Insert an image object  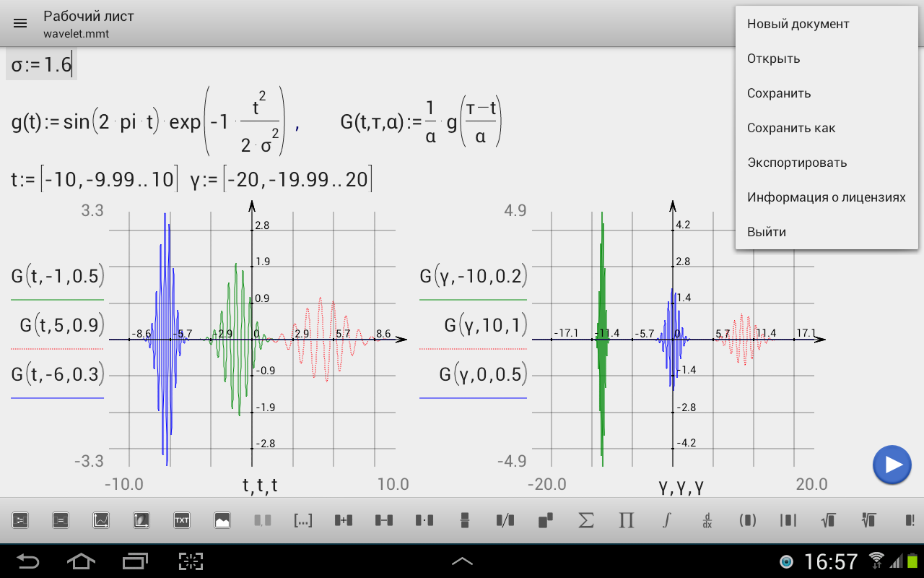(x=222, y=519)
